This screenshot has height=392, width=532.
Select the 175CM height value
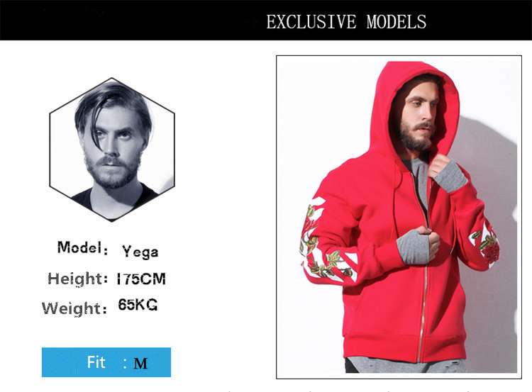tap(141, 279)
